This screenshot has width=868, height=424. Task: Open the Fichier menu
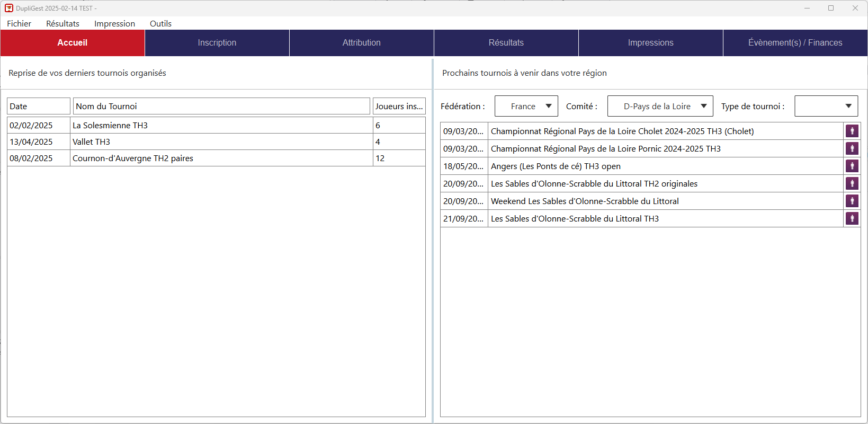click(19, 23)
